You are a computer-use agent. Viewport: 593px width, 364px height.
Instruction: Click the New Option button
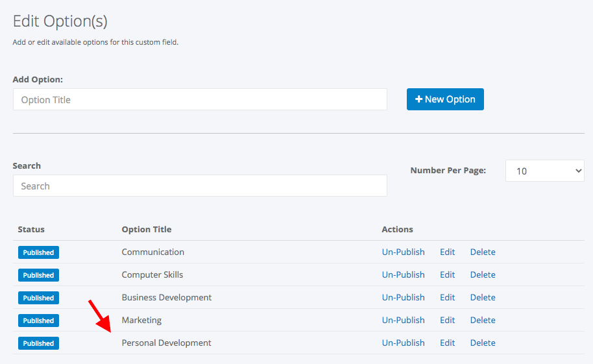point(445,99)
